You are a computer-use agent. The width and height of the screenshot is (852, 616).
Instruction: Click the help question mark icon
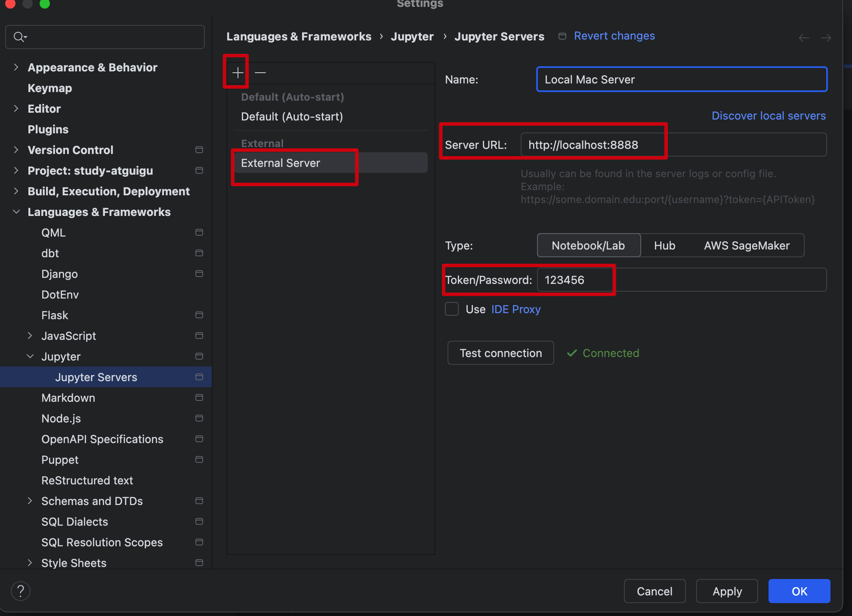pyautogui.click(x=21, y=591)
